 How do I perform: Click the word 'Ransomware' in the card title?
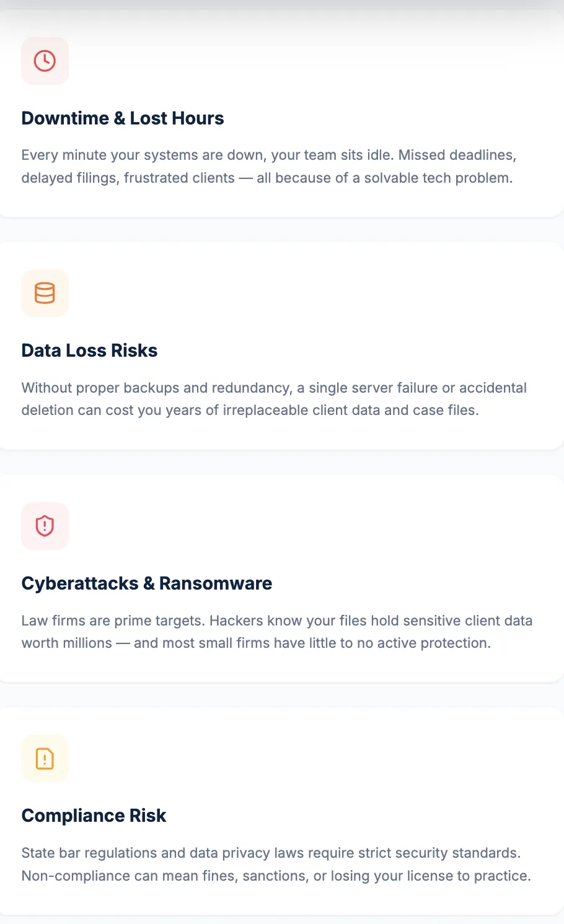tap(216, 583)
